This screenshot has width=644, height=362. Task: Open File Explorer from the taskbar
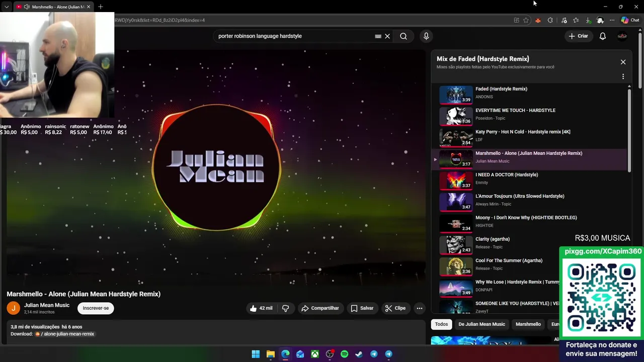pyautogui.click(x=270, y=354)
